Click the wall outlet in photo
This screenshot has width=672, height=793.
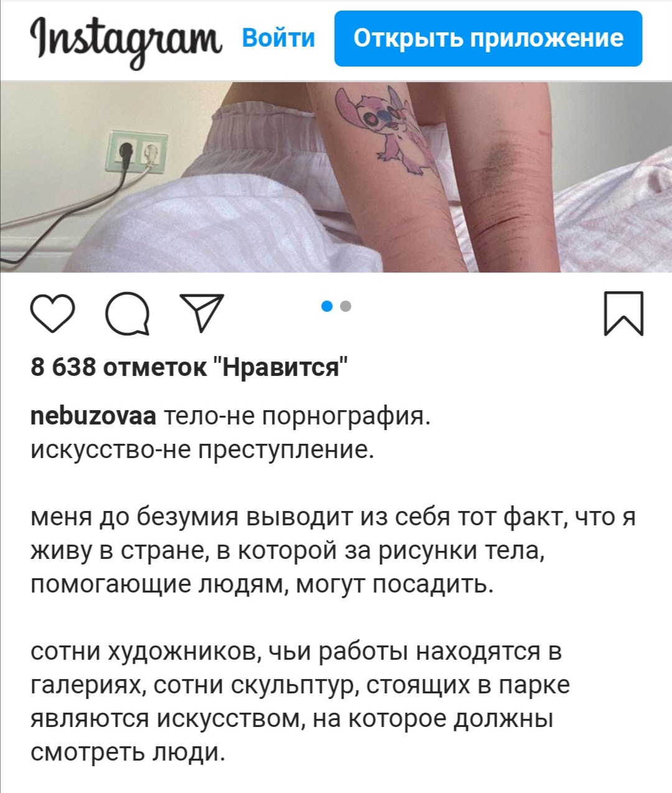click(139, 152)
